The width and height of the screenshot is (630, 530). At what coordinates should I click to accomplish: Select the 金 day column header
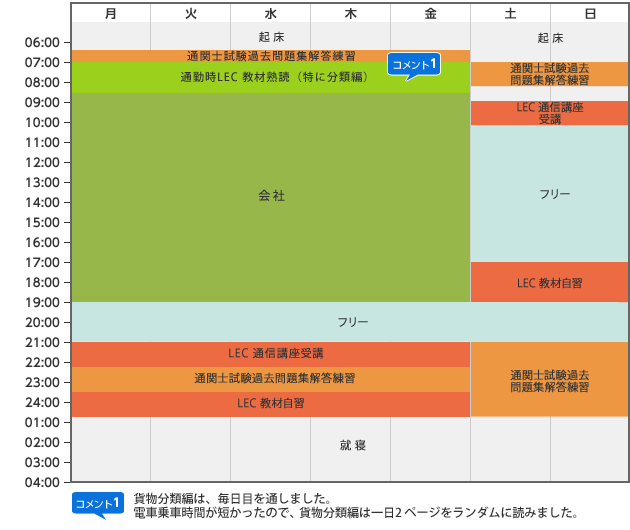[x=430, y=13]
